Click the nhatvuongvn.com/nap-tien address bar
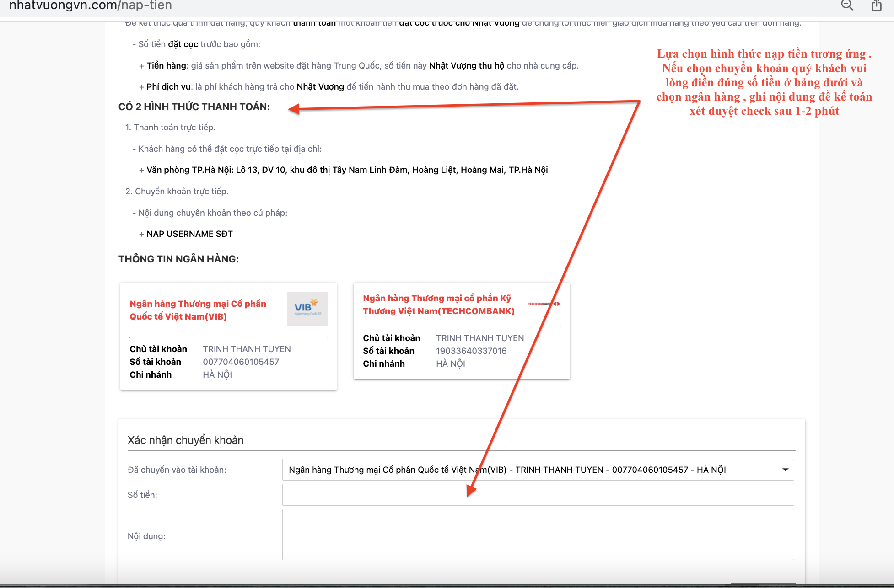894x588 pixels. [x=91, y=5]
